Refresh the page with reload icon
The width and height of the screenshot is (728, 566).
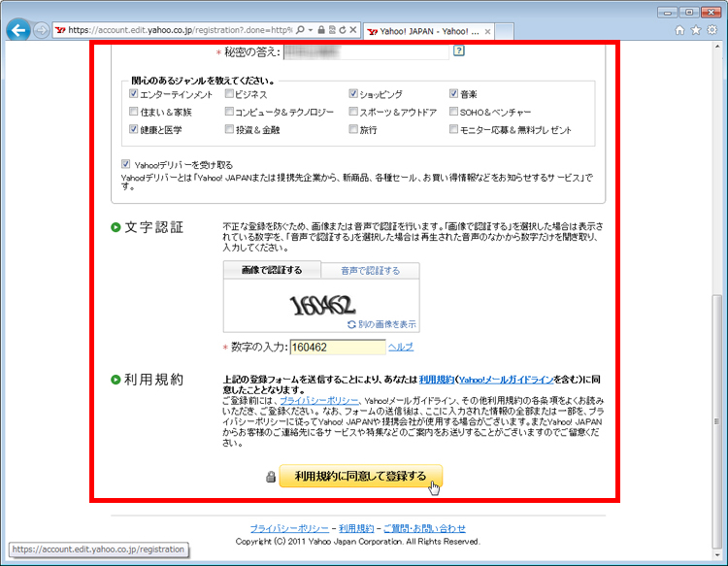tap(343, 30)
